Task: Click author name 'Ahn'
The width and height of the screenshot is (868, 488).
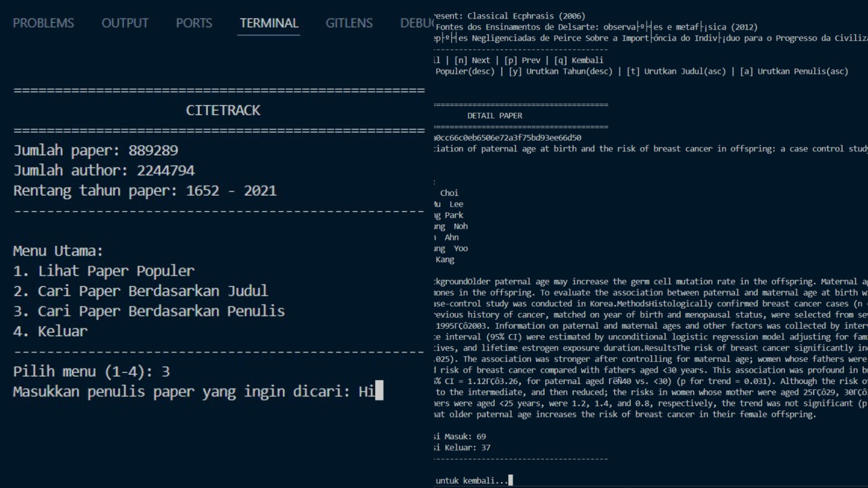Action: point(451,237)
